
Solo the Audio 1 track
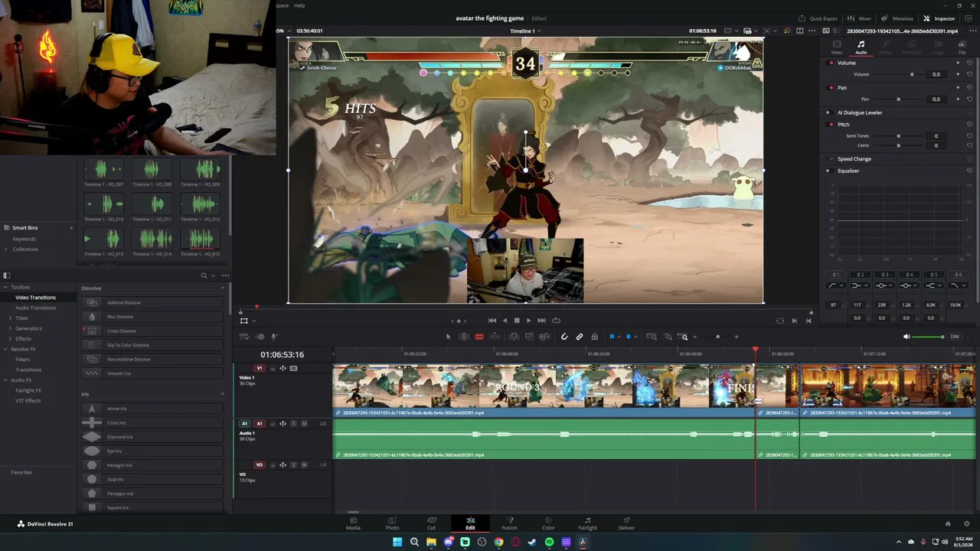293,423
